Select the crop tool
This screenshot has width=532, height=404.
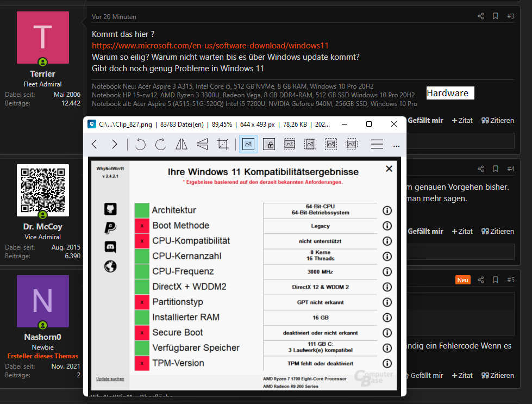coord(223,144)
